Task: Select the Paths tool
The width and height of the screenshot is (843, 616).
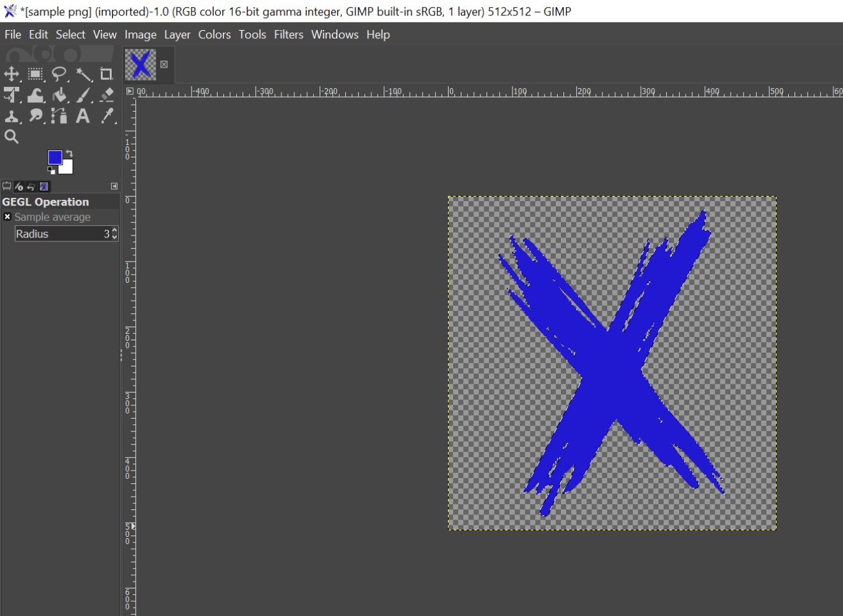Action: click(x=59, y=116)
